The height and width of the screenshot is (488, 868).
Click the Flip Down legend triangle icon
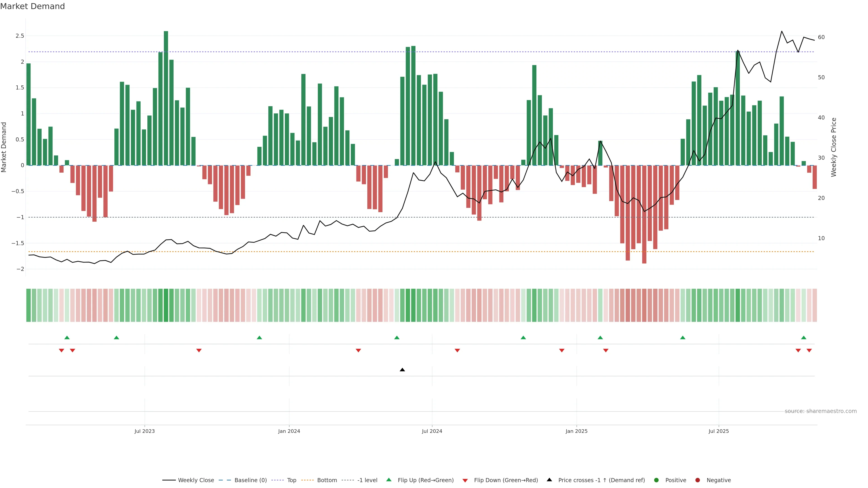click(x=465, y=480)
